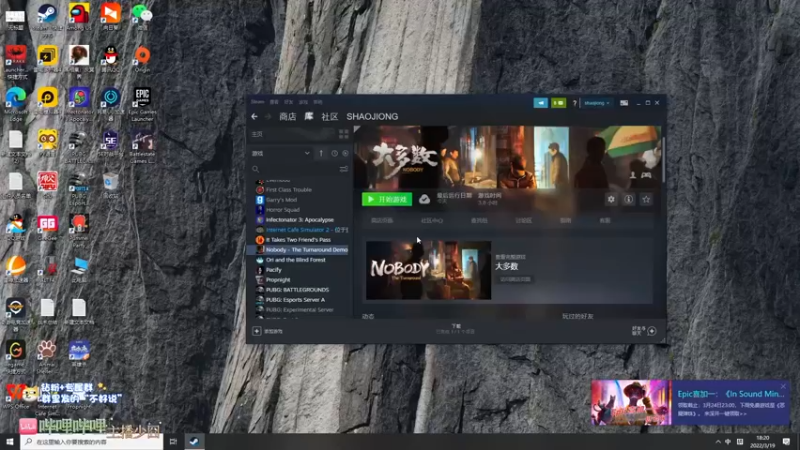Click the add game plus icon

(257, 331)
